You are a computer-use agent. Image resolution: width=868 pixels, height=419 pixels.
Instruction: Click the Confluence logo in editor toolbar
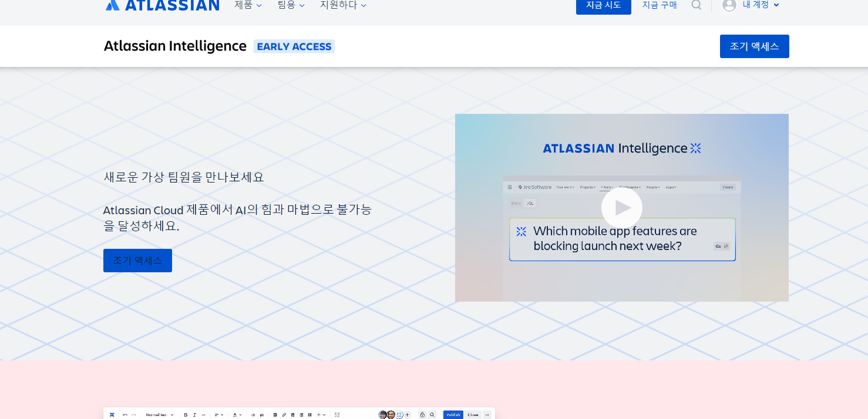[112, 415]
